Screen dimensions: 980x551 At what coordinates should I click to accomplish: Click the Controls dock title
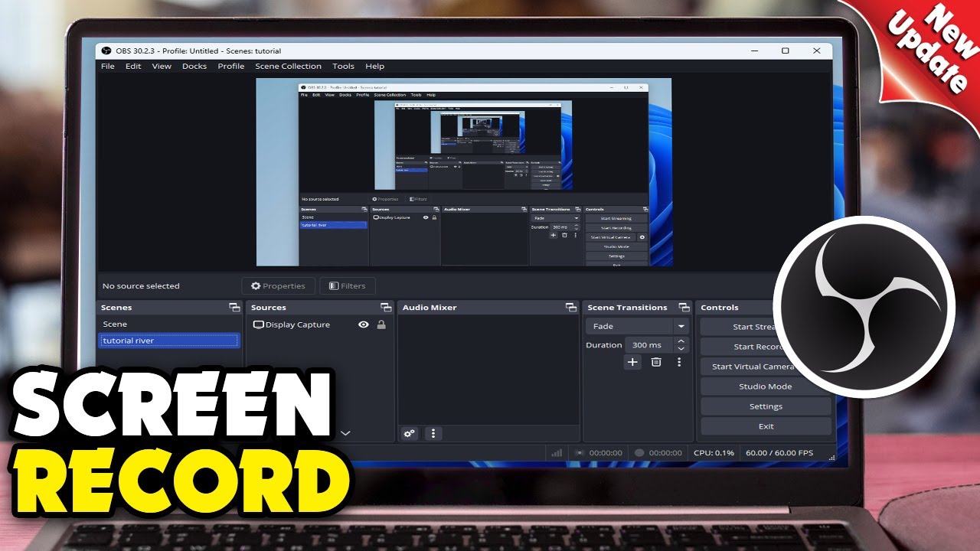(720, 308)
